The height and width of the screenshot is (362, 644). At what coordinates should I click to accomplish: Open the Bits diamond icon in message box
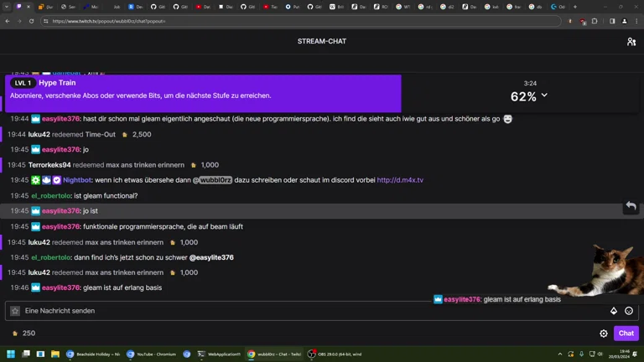(x=614, y=311)
